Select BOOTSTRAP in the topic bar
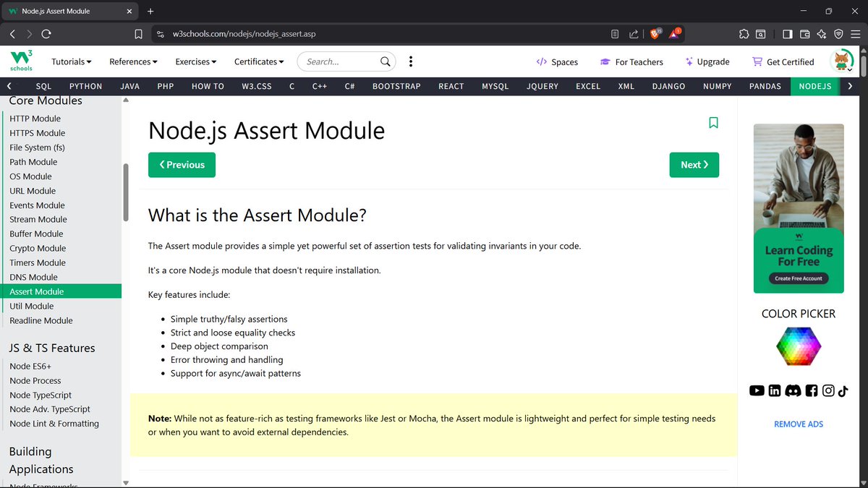The image size is (868, 488). 396,86
